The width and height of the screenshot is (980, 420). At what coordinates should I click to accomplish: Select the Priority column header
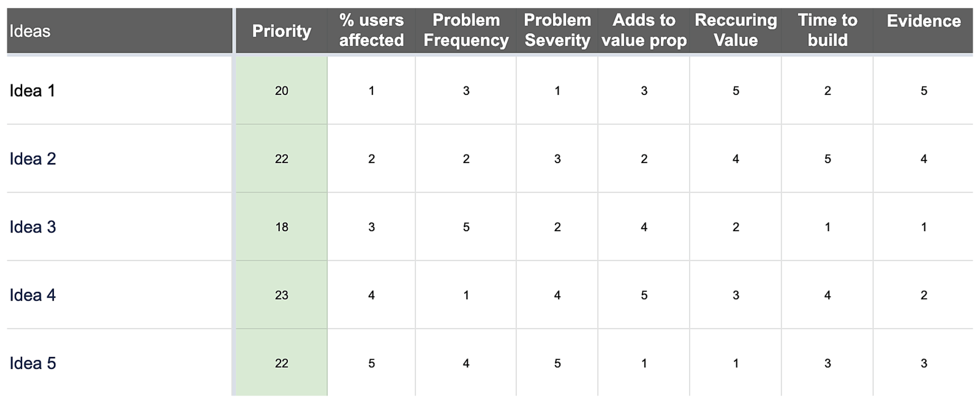click(282, 31)
